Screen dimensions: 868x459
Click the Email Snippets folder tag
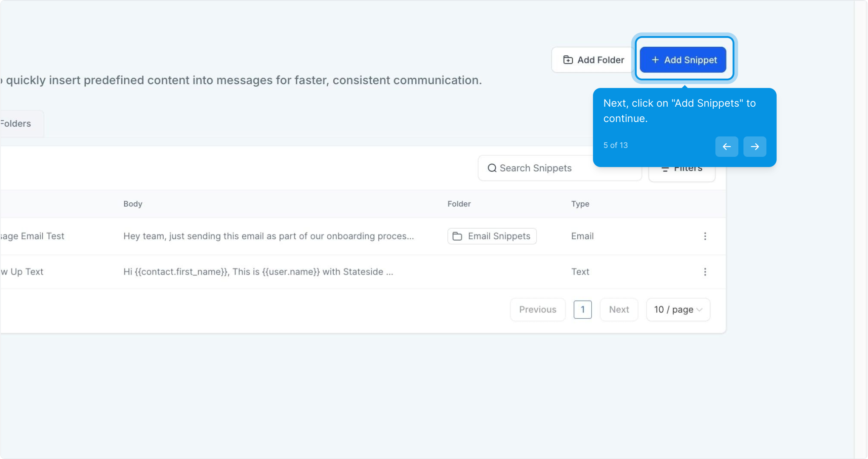point(492,236)
